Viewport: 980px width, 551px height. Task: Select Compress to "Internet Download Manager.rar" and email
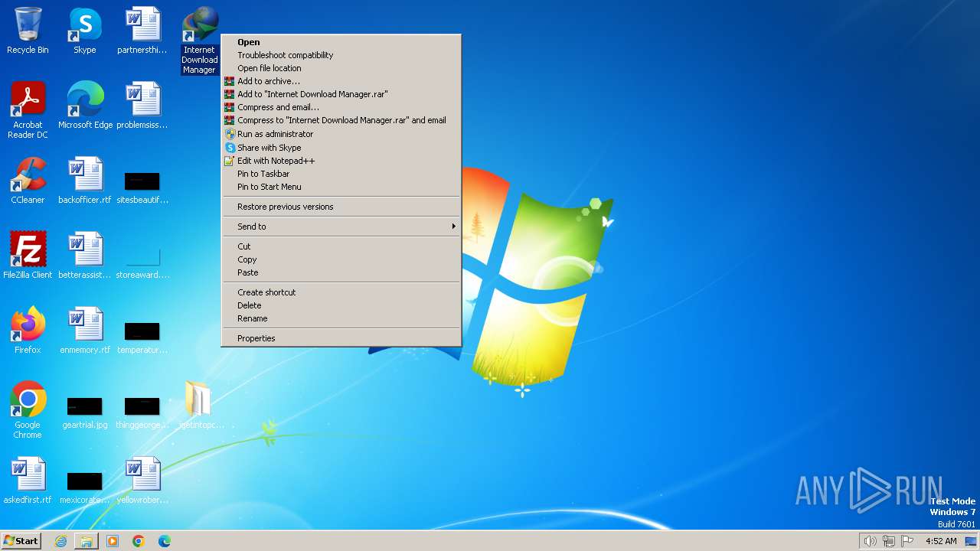point(341,120)
